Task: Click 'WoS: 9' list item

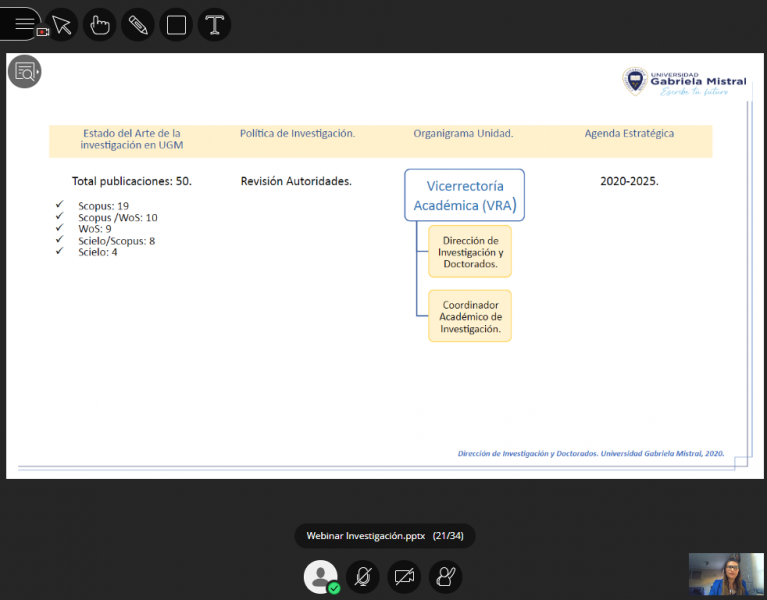Action: pos(95,229)
